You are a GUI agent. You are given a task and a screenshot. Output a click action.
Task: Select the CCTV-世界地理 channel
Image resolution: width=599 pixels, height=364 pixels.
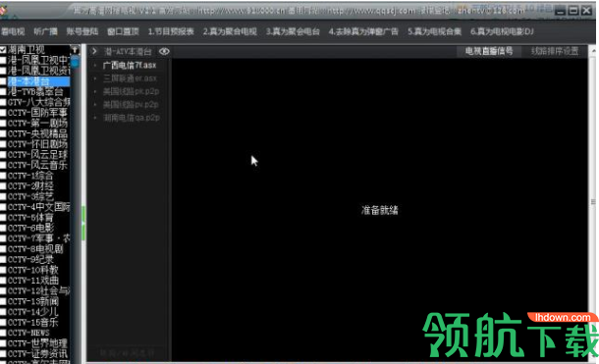37,343
